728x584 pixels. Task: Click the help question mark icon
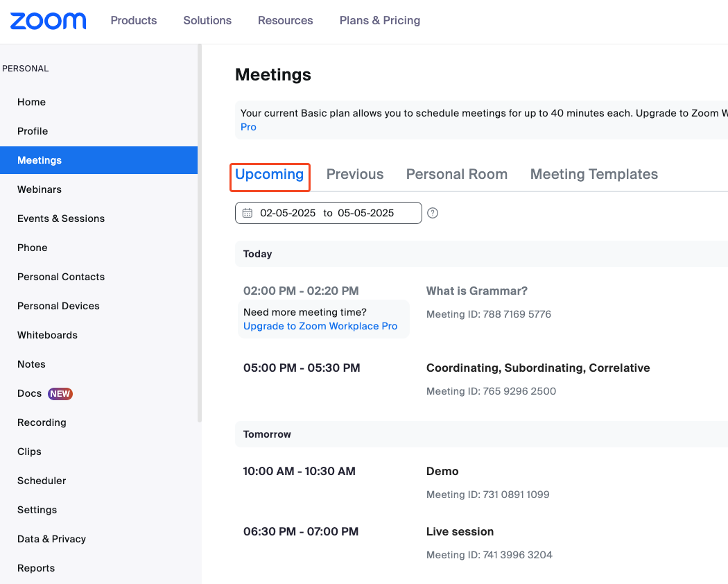(x=432, y=213)
